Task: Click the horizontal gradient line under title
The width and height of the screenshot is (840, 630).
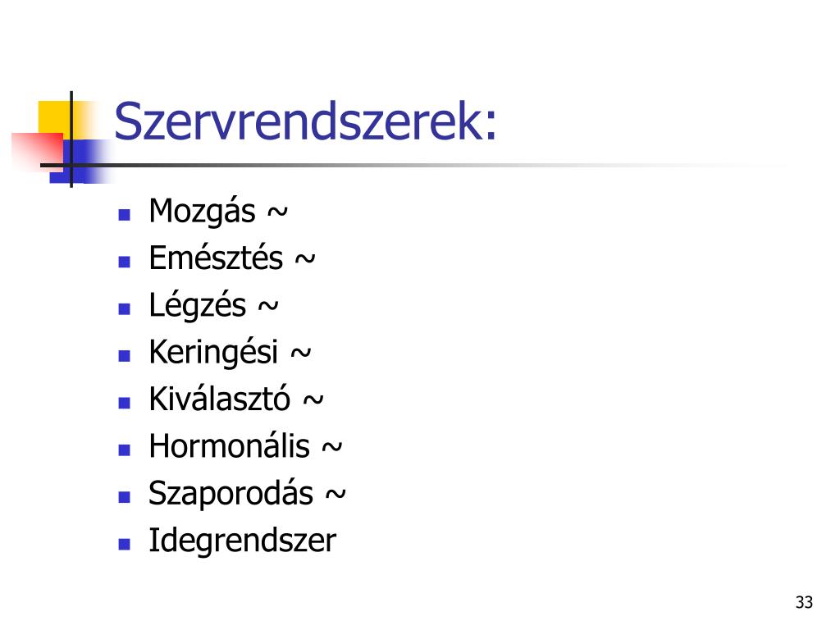Action: point(413,165)
